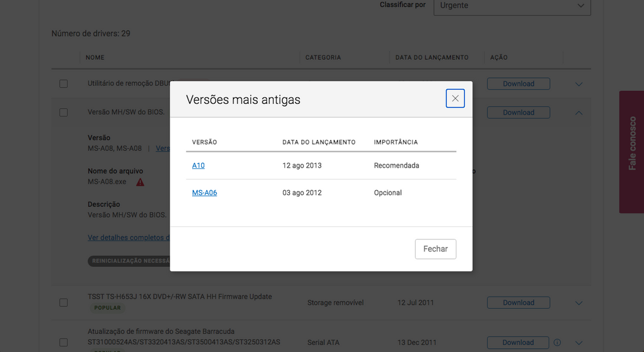This screenshot has height=352, width=644.
Task: Open the A10 version link
Action: 198,166
